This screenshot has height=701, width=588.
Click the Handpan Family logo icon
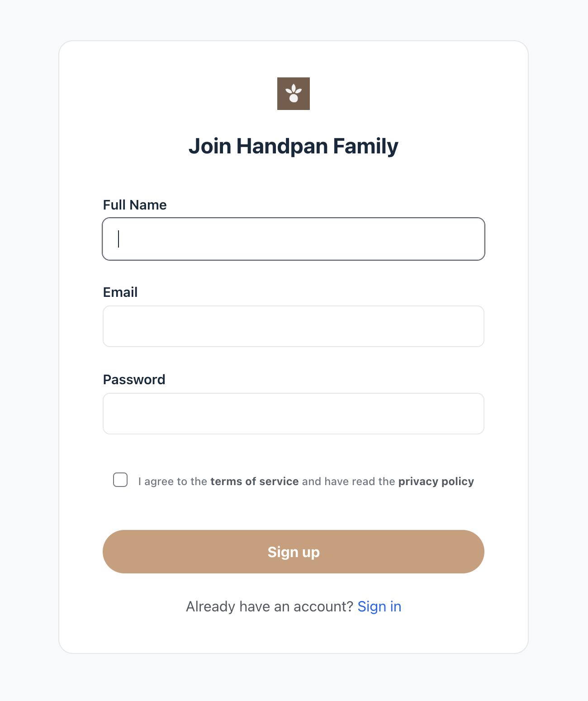click(294, 94)
